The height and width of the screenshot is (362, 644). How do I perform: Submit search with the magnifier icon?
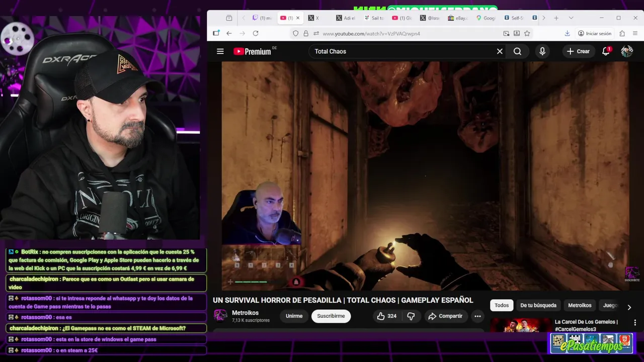coord(517,51)
